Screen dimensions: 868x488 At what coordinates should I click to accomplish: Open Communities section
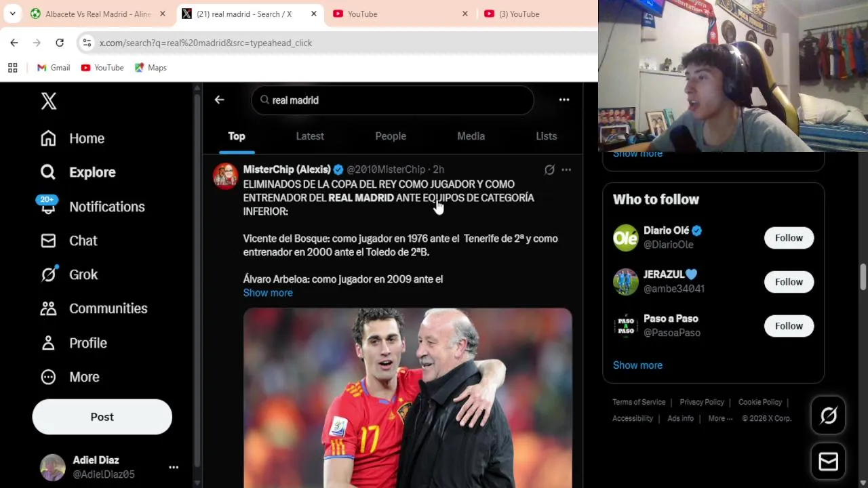click(94, 308)
